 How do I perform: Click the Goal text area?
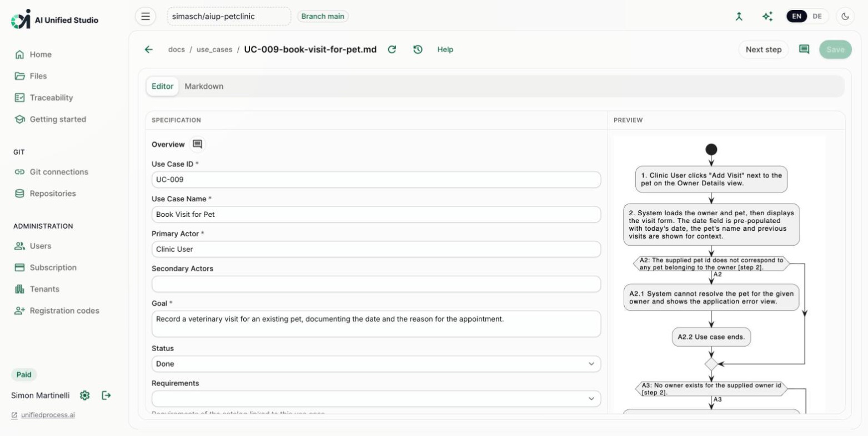(376, 324)
